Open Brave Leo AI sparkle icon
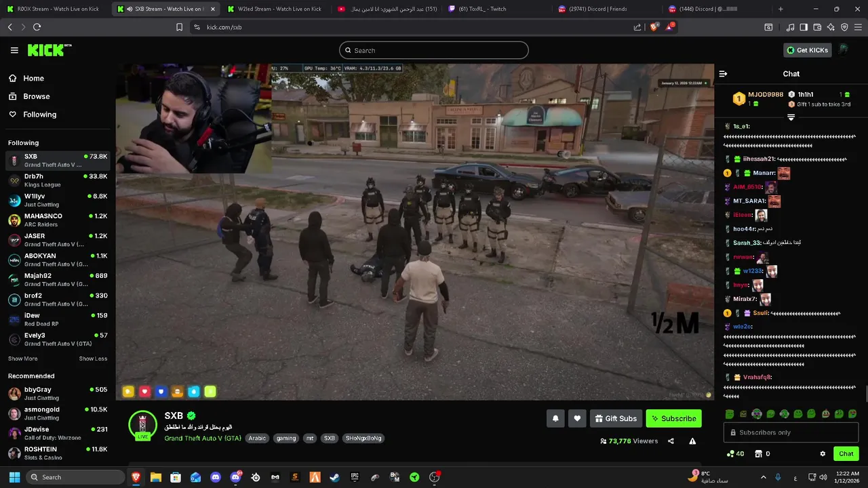 point(831,27)
